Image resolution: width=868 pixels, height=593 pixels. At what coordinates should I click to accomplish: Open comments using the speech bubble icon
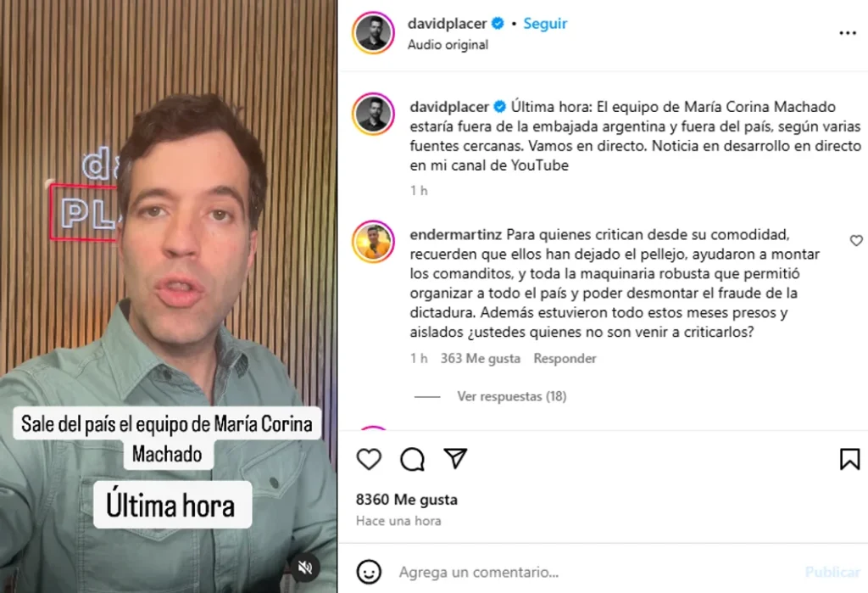click(x=412, y=459)
